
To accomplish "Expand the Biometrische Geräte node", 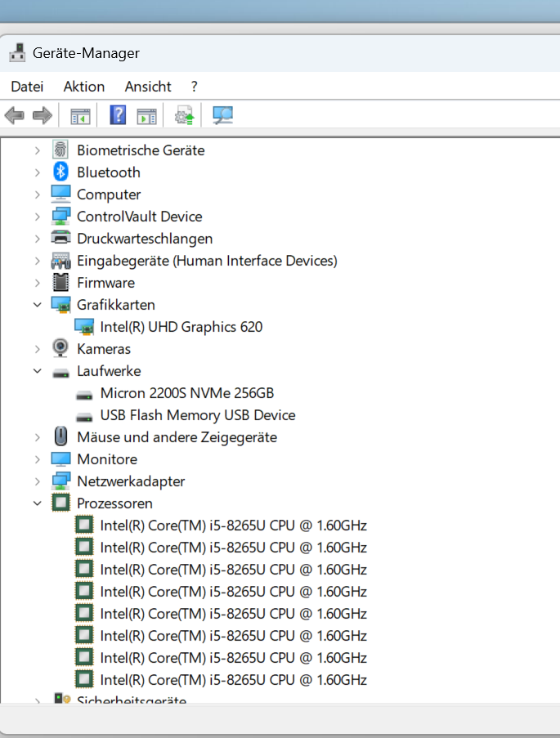I will click(x=38, y=150).
